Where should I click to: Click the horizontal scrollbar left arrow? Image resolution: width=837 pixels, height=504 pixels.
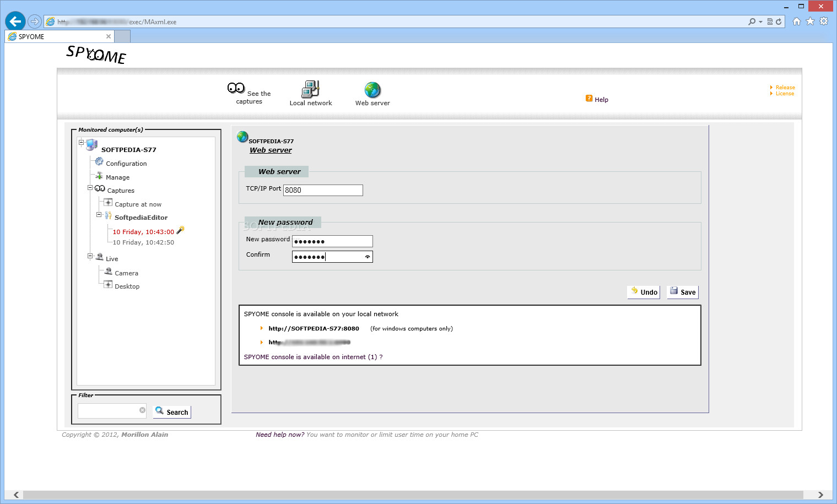coord(16,495)
